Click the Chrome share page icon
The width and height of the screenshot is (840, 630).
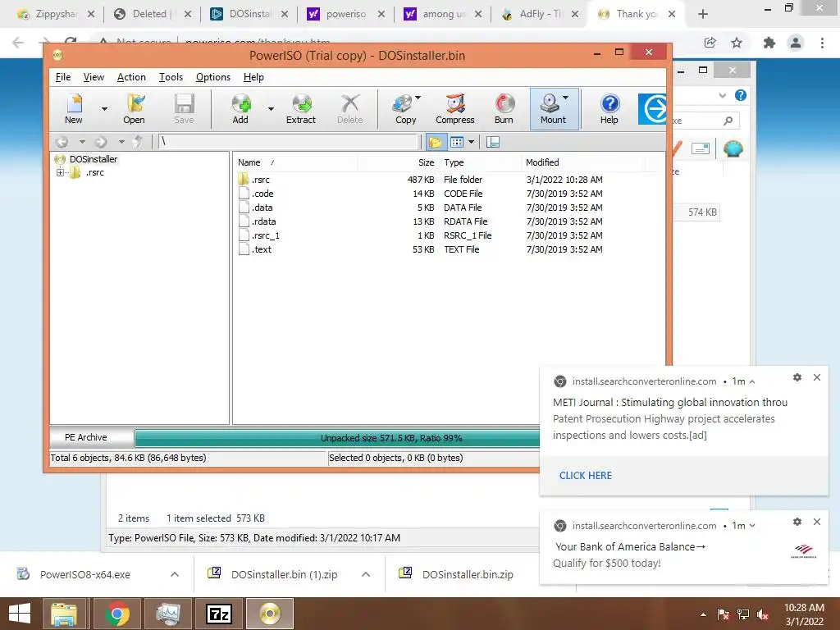(710, 43)
